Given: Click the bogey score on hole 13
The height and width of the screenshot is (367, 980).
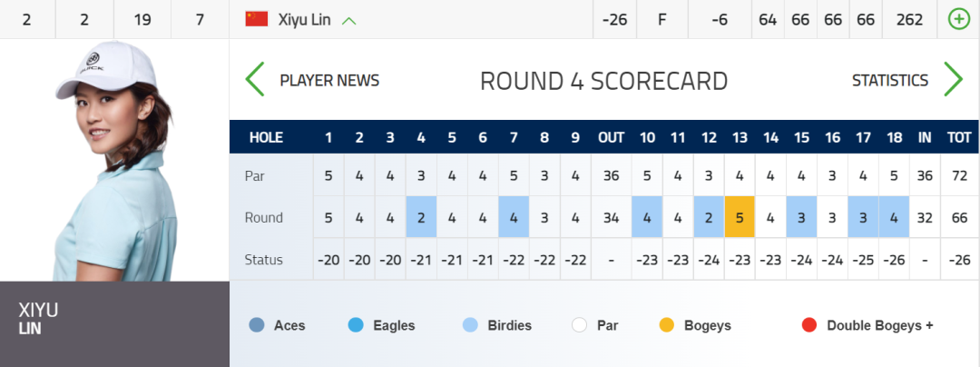Looking at the screenshot, I should coord(740,218).
